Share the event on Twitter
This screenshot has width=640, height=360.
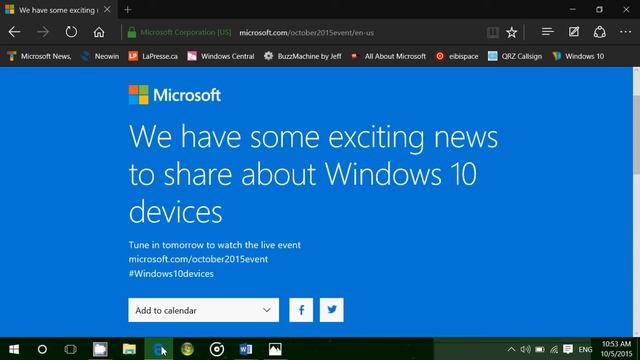331,310
